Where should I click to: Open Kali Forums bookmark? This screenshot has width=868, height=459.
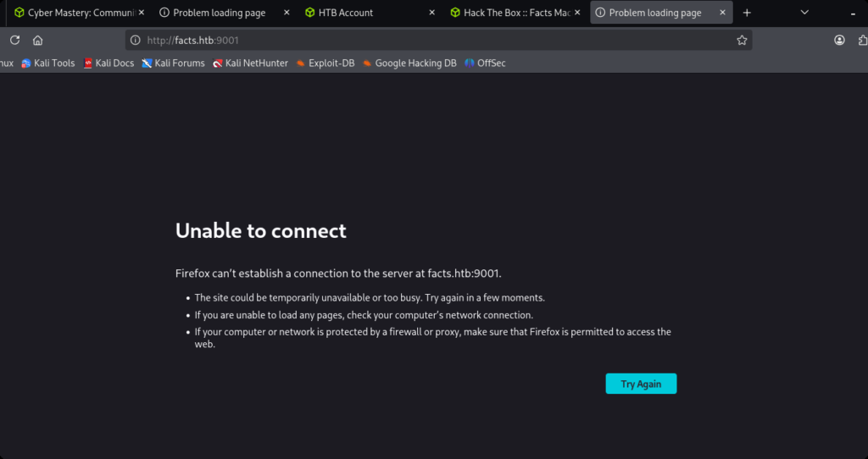[x=173, y=63]
